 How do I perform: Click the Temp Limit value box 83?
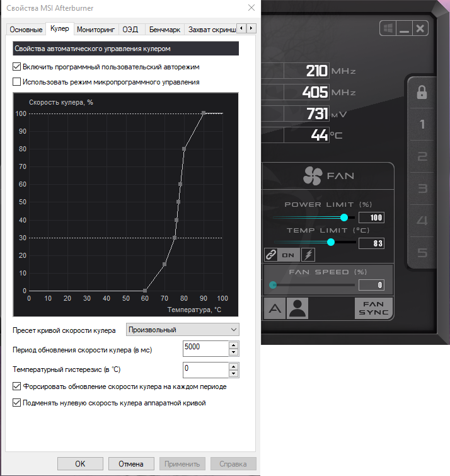tap(371, 243)
